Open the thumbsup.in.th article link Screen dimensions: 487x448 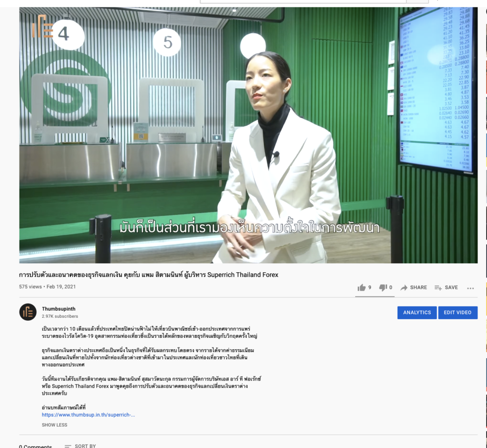(88, 415)
